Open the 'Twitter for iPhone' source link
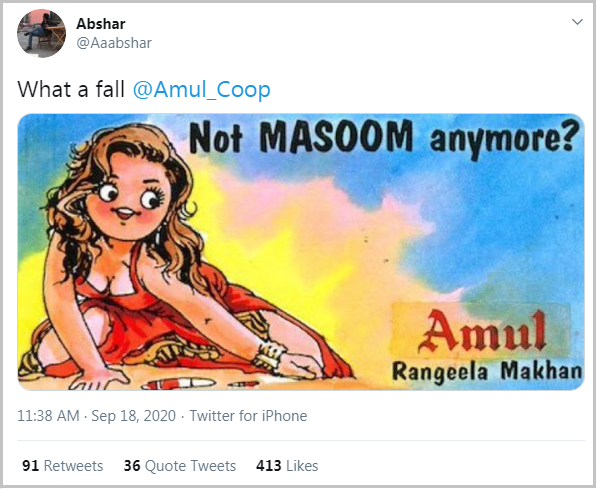 (248, 416)
